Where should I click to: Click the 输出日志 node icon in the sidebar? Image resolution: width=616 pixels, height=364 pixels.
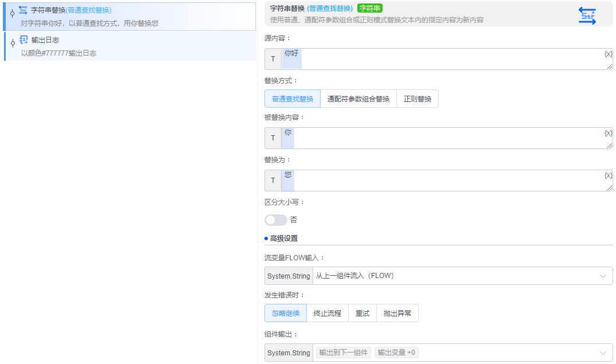[22, 40]
